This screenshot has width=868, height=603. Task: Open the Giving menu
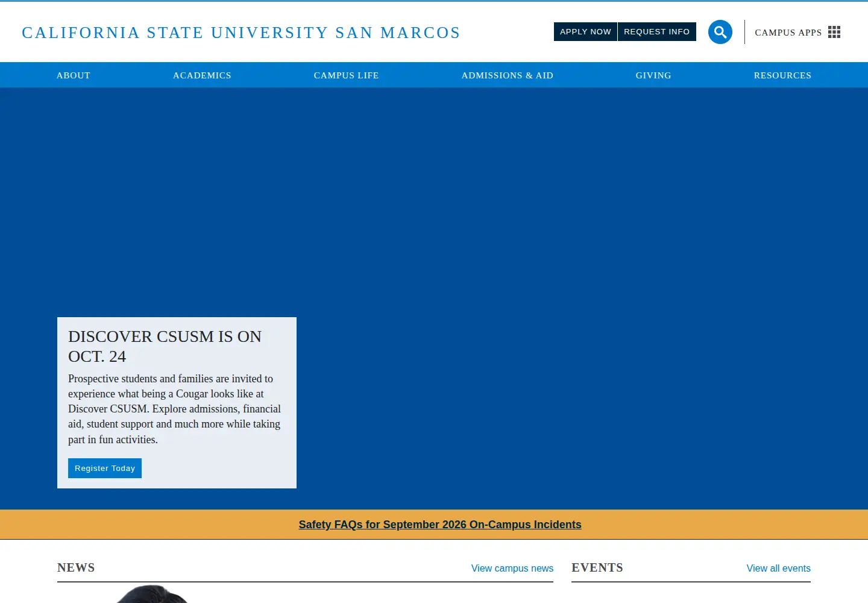(x=653, y=75)
